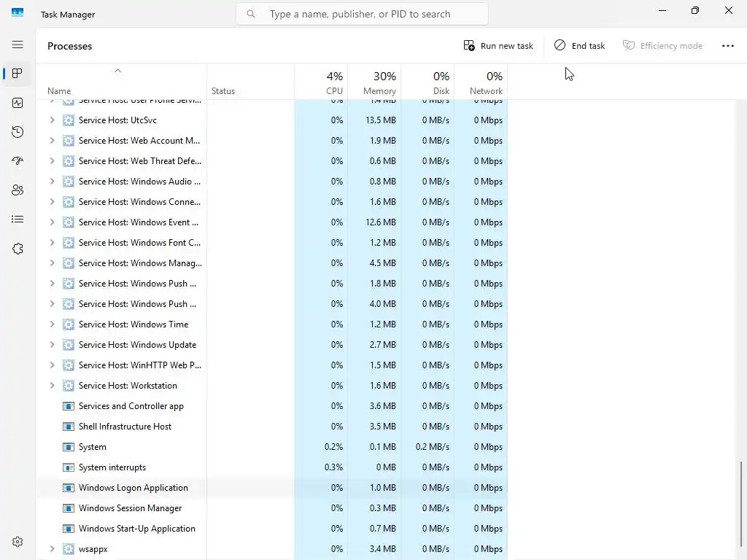Screen dimensions: 747x560
Task: Expand Service Host: Web Account M...
Action: 52,141
